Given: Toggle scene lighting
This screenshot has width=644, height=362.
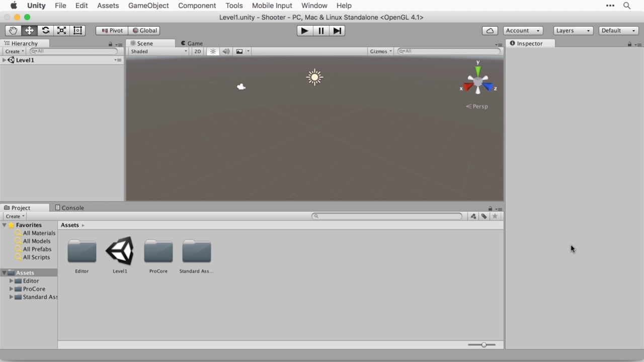Looking at the screenshot, I should pyautogui.click(x=213, y=51).
